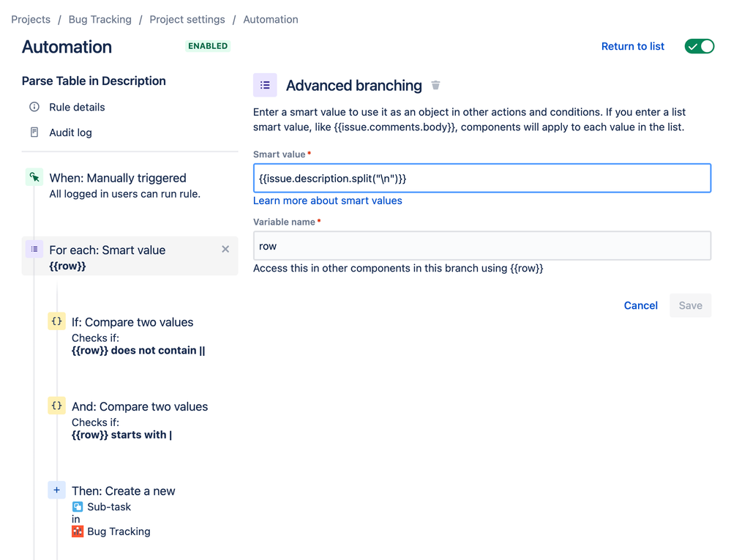This screenshot has height=560, width=731.
Task: Go to Bug Tracking breadcrumb
Action: pyautogui.click(x=100, y=20)
